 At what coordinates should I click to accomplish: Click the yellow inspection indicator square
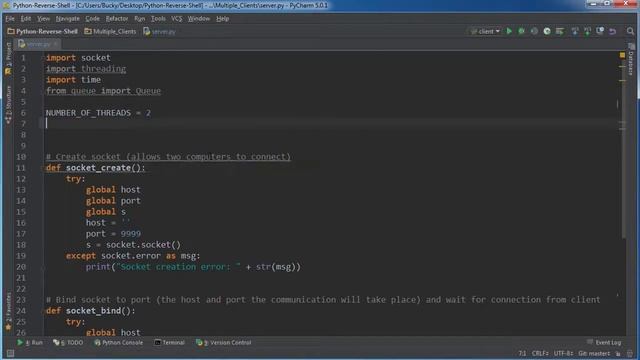[x=622, y=55]
